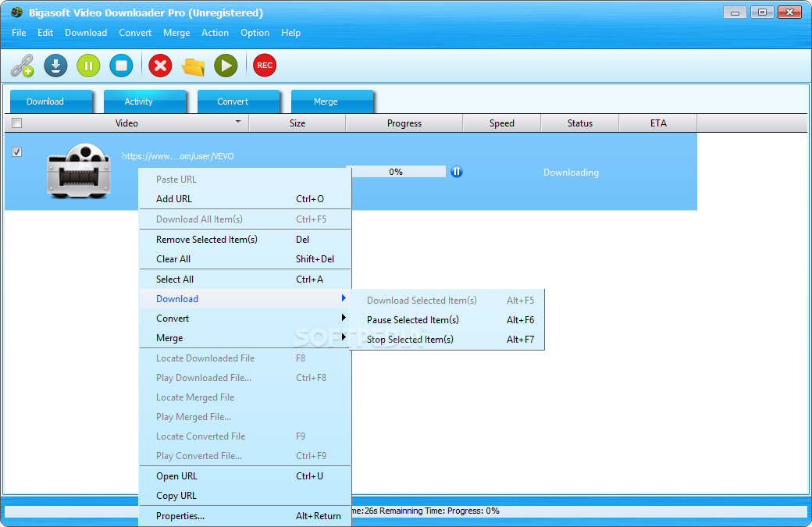
Task: Expand the Convert submenu in the context menu
Action: 245,319
